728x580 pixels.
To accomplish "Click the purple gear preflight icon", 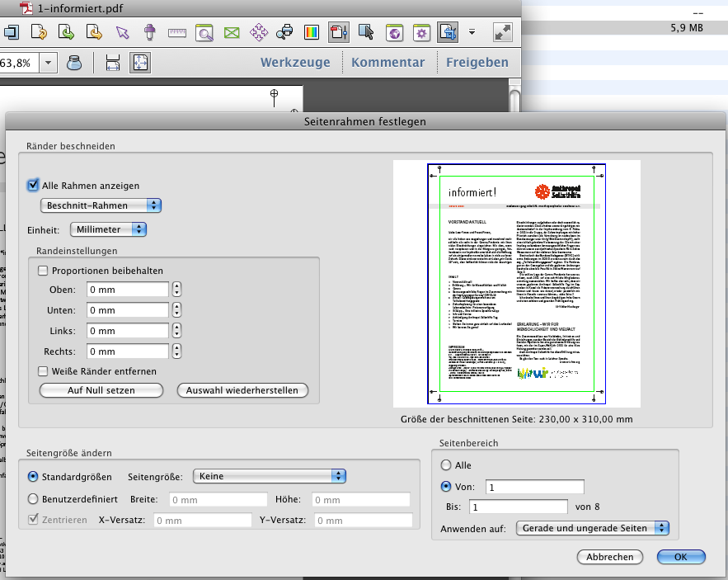I will [x=421, y=32].
